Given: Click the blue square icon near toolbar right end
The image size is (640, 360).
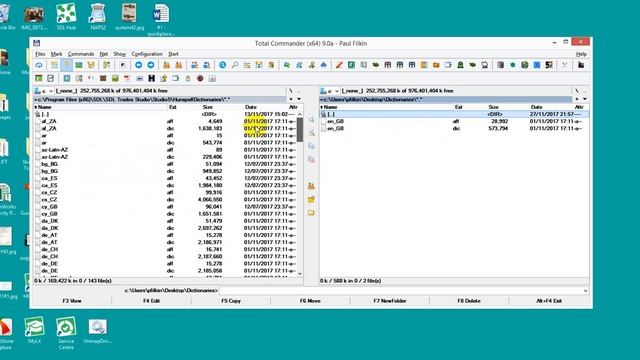Looking at the screenshot, I should click(x=537, y=65).
